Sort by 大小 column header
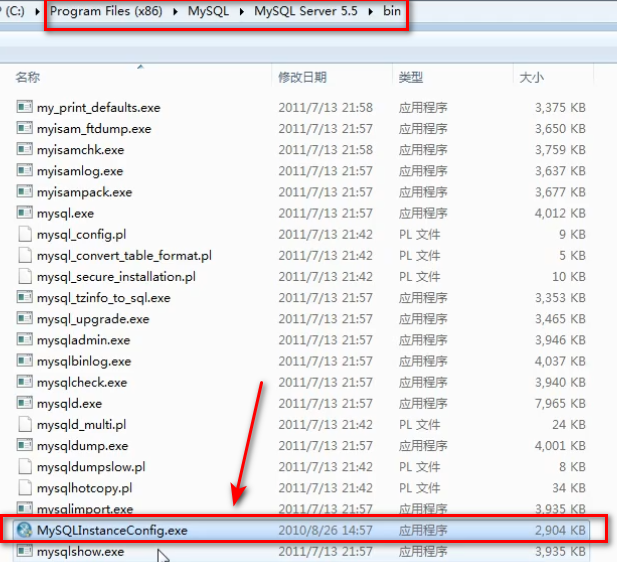The height and width of the screenshot is (562, 617). 532,77
